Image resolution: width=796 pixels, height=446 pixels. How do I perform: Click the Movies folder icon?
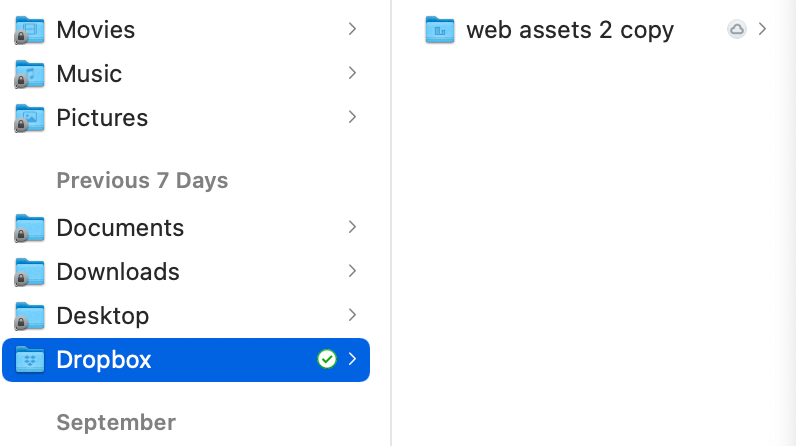tap(30, 30)
